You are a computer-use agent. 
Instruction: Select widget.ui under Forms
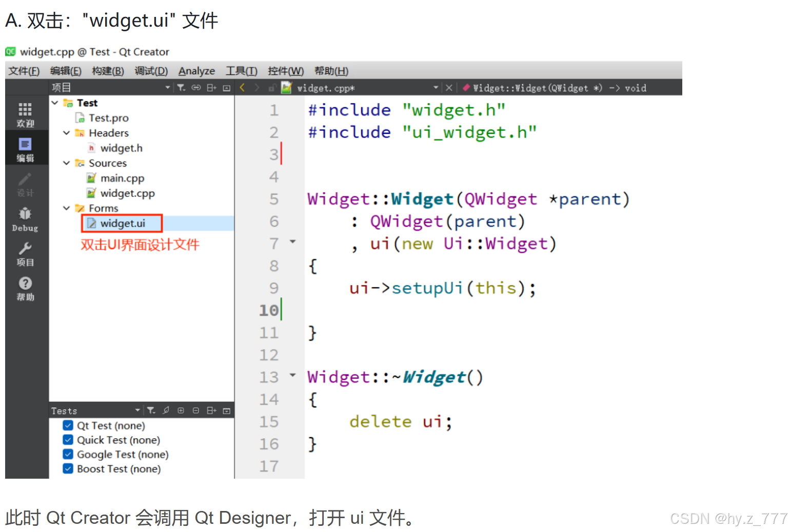point(123,223)
